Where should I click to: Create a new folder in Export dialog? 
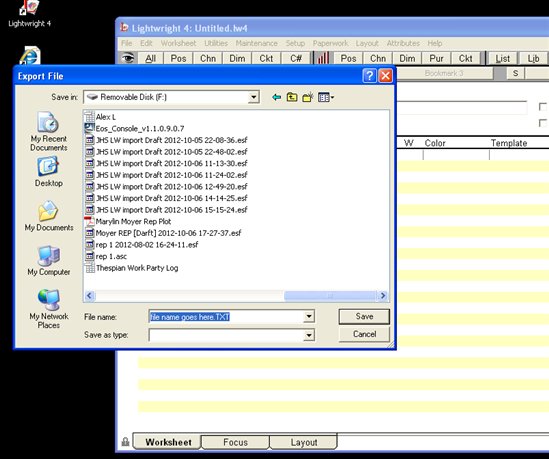click(308, 97)
